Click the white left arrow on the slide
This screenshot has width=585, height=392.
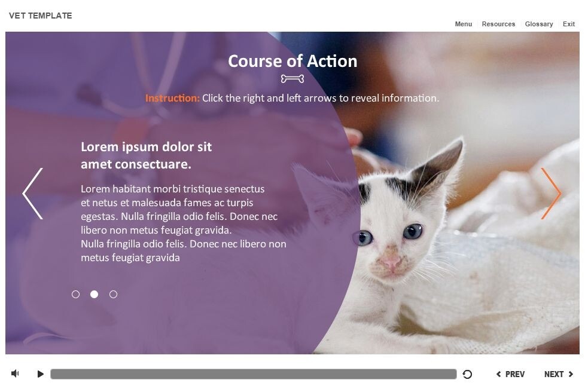coord(33,194)
